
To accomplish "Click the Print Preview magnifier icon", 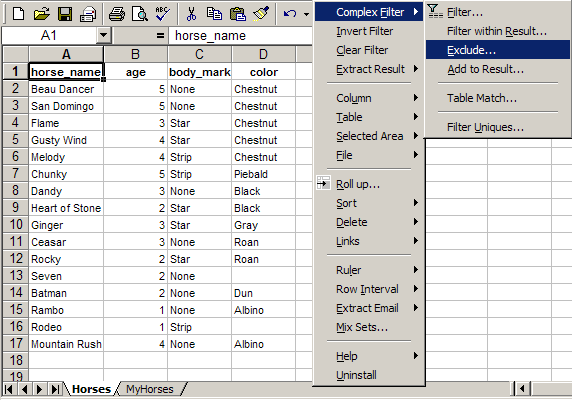I will [x=140, y=14].
